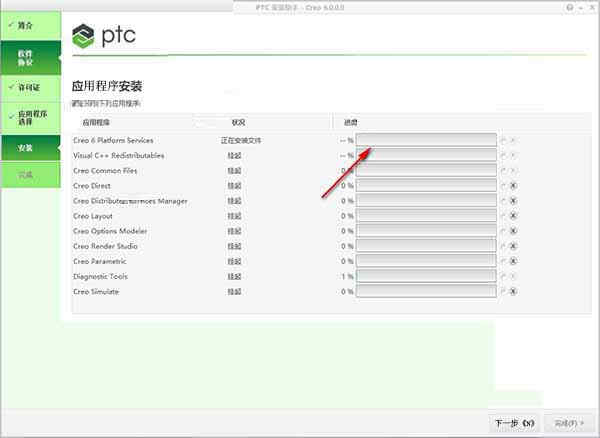600x438 pixels.
Task: Click the 进度 column header
Action: (x=351, y=122)
